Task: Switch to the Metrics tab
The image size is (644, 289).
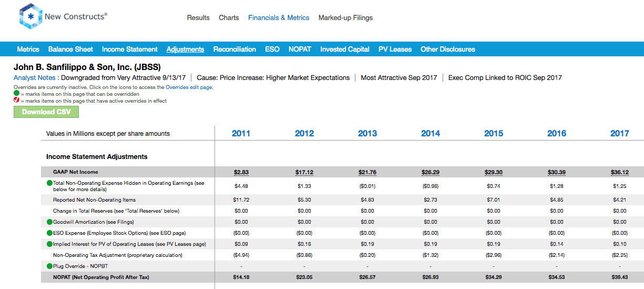Action: [x=28, y=49]
